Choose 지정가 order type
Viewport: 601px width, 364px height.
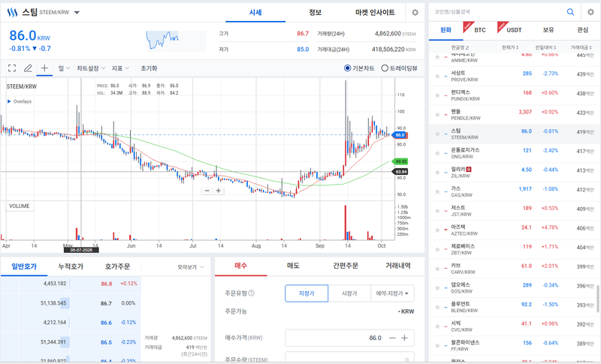coord(307,293)
